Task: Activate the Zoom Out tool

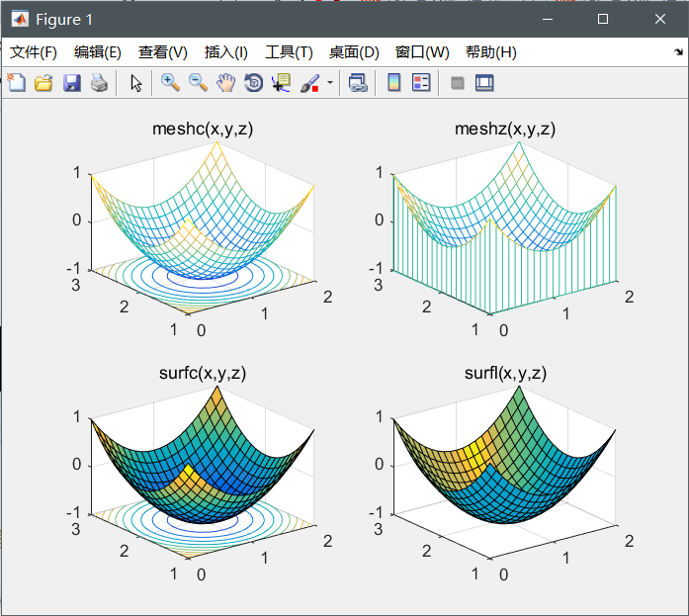Action: [x=198, y=83]
